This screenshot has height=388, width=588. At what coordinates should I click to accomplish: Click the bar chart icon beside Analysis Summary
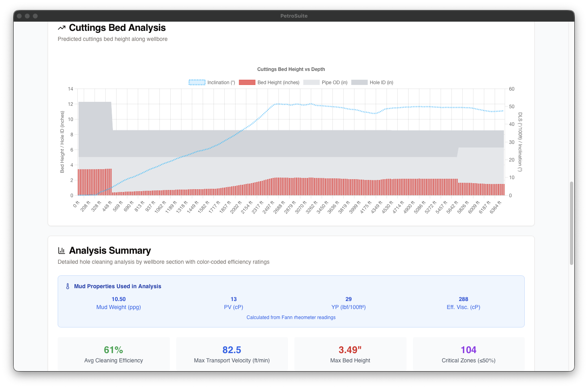coord(61,250)
